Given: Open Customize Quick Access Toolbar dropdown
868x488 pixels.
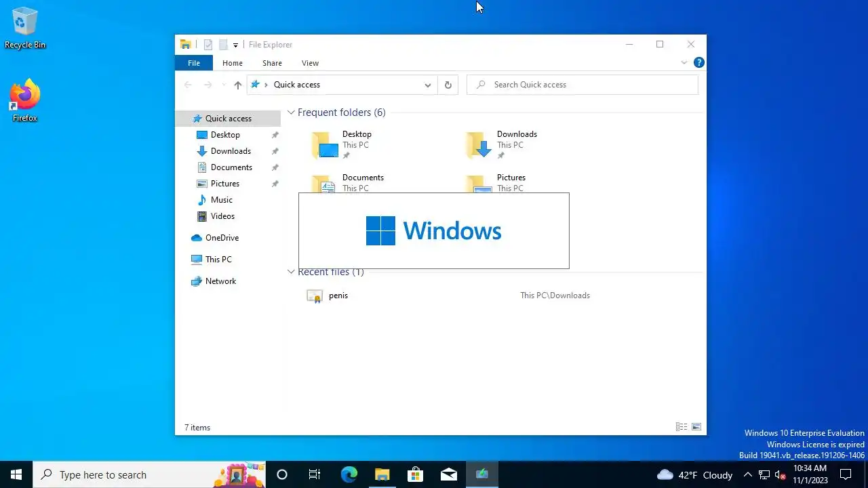Looking at the screenshot, I should (x=235, y=45).
